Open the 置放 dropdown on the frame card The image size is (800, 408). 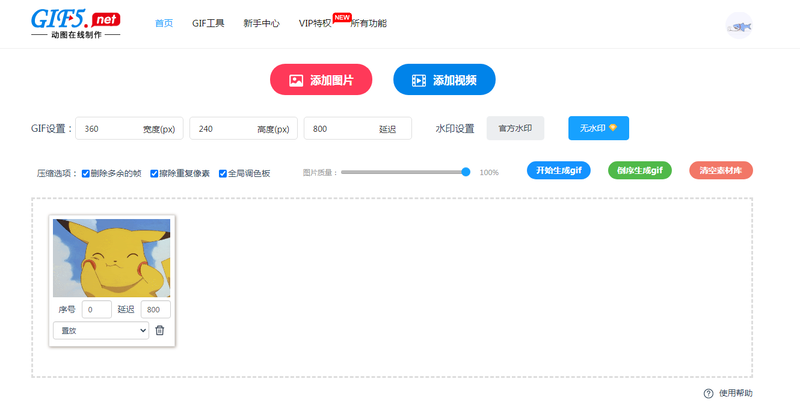click(101, 330)
